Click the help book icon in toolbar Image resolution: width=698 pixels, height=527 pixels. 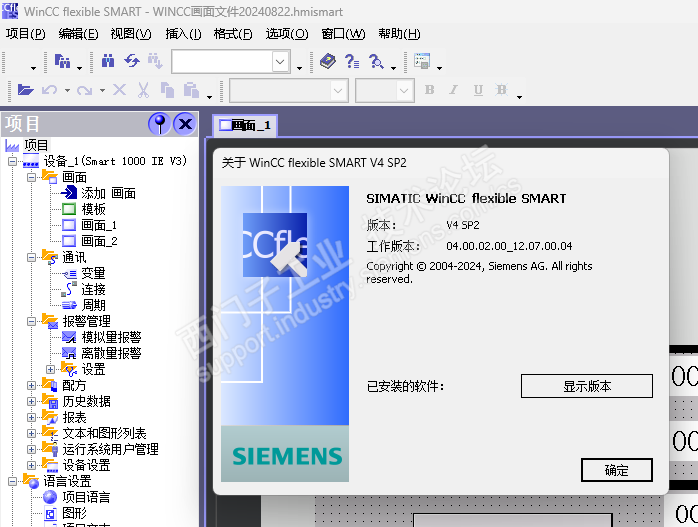pos(328,61)
